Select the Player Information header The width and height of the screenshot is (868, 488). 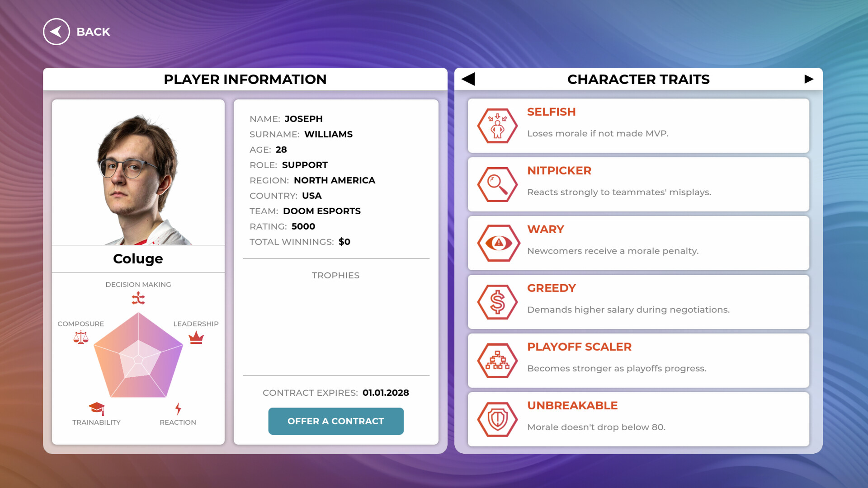(245, 79)
